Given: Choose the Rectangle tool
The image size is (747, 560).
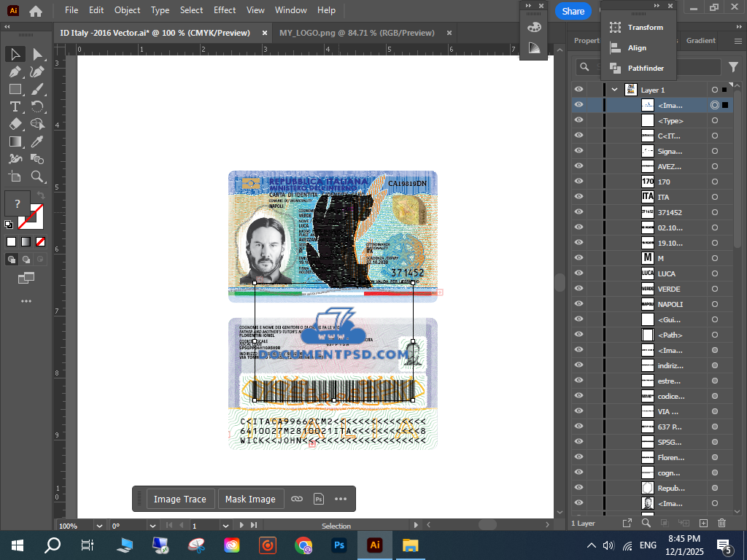Looking at the screenshot, I should (15, 90).
